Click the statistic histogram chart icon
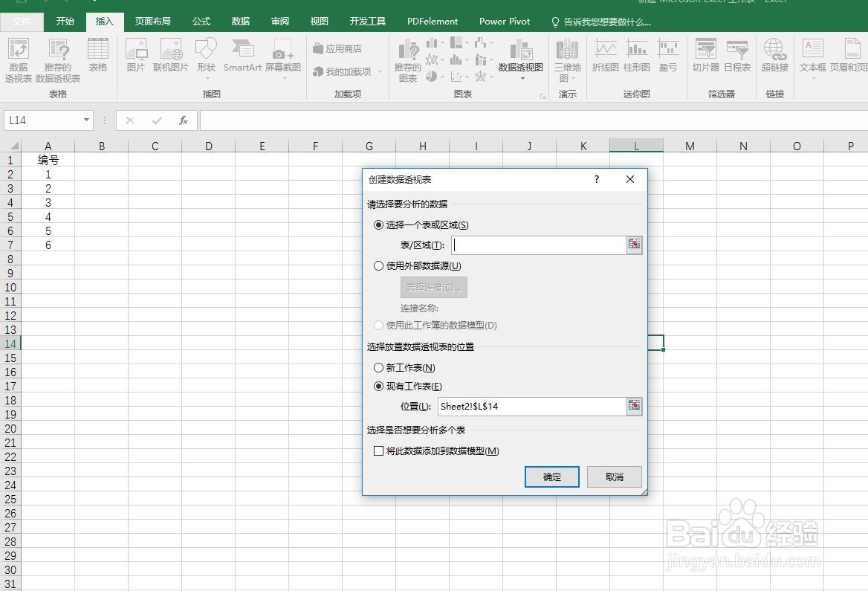This screenshot has width=868, height=591. point(456,59)
